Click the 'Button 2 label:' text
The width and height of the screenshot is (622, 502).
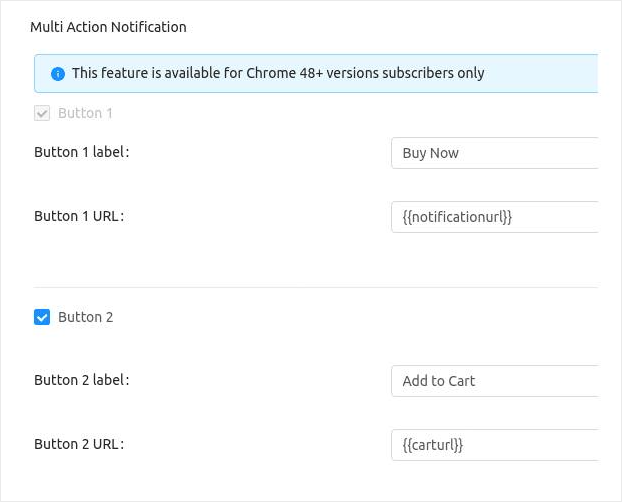[82, 380]
